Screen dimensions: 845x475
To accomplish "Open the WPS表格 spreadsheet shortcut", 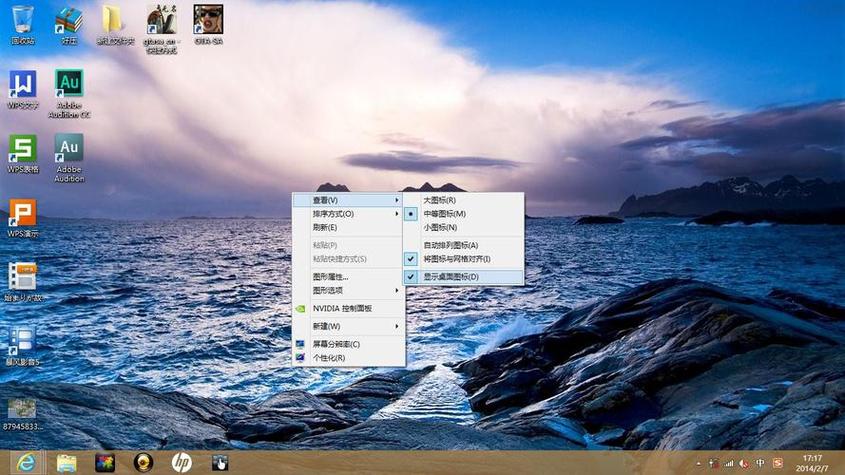I will [x=22, y=150].
